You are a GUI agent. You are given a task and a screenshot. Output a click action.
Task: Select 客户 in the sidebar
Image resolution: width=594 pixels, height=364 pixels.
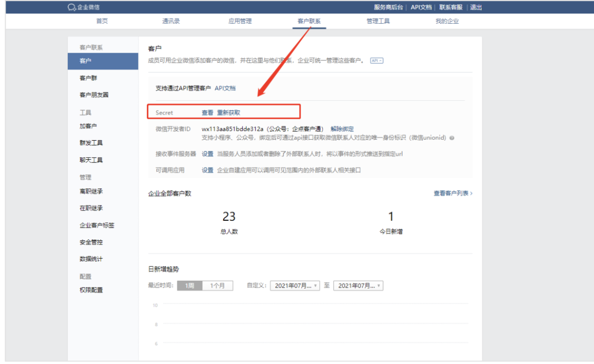(103, 61)
